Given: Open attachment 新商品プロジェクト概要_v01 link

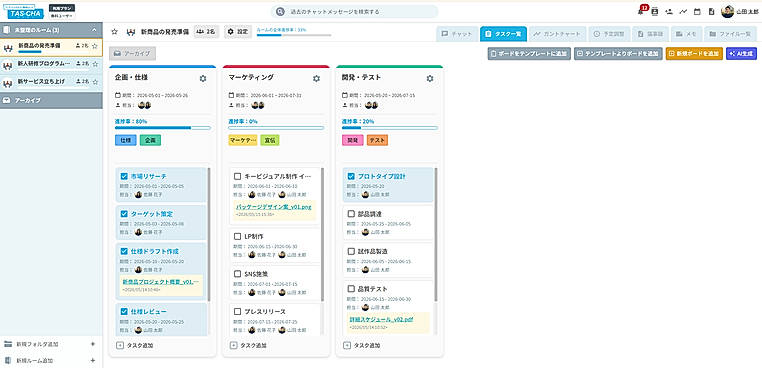Looking at the screenshot, I should click(x=160, y=281).
